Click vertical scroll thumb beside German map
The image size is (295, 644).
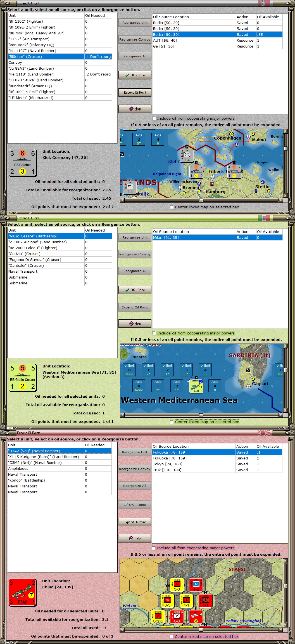(286, 148)
